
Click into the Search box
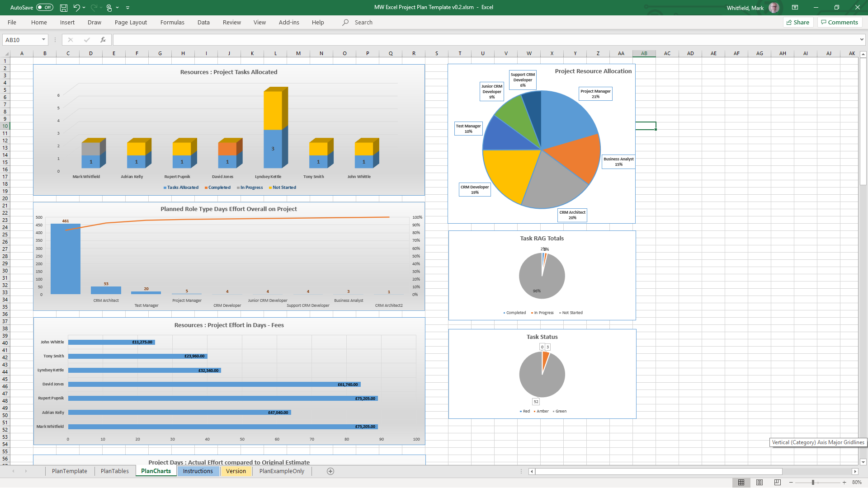[x=363, y=22]
